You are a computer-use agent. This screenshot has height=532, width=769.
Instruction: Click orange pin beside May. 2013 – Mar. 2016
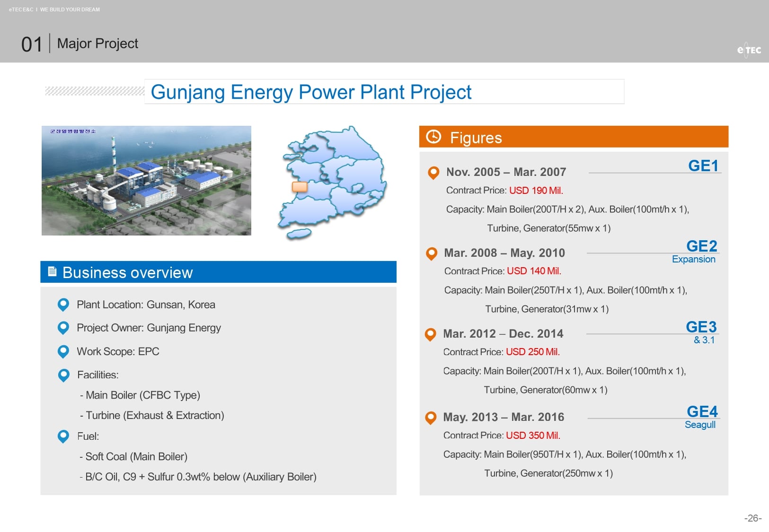click(x=431, y=418)
